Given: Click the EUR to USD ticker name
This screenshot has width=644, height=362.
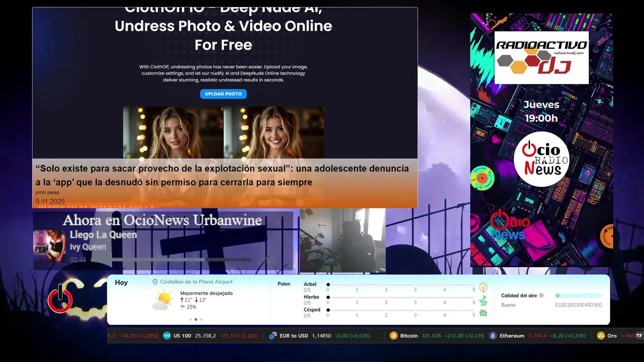Looking at the screenshot, I should point(294,336).
